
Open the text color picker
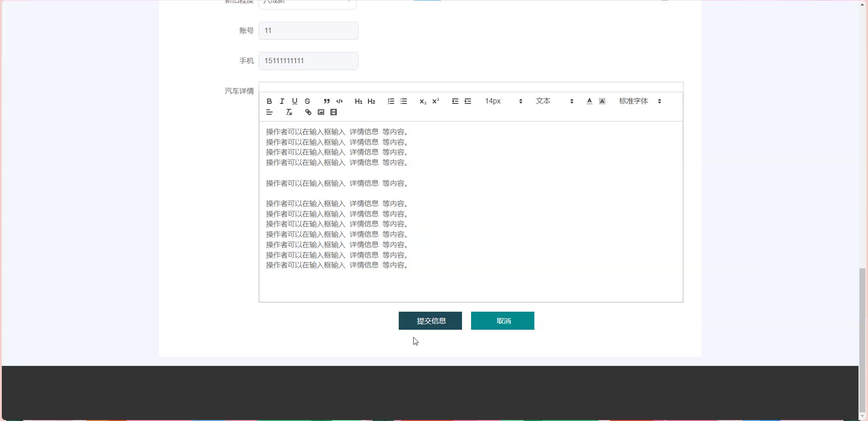pyautogui.click(x=589, y=101)
